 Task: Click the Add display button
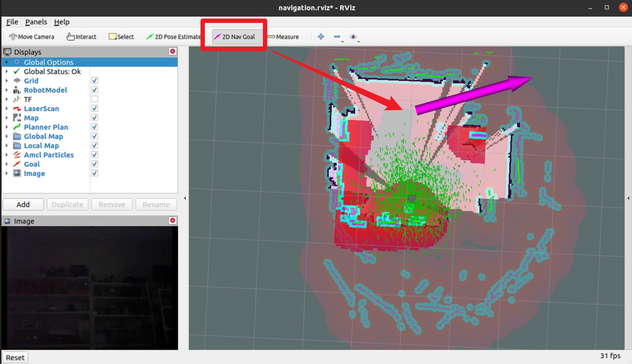tap(23, 204)
